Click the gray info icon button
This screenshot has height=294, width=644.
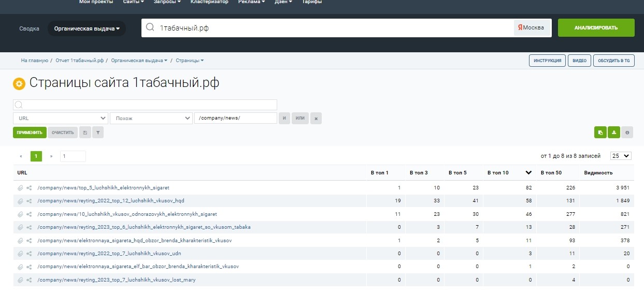click(627, 133)
